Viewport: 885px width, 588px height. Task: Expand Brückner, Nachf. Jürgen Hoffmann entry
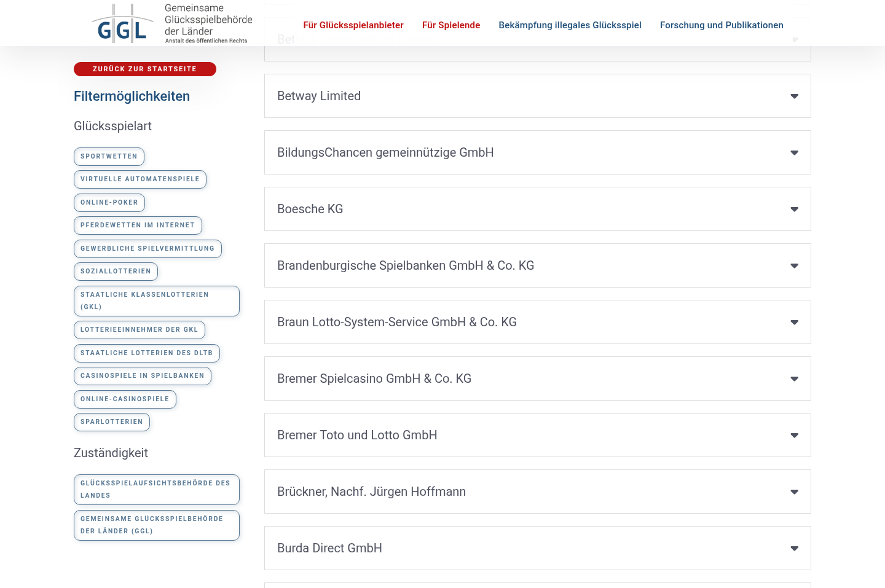pos(538,492)
